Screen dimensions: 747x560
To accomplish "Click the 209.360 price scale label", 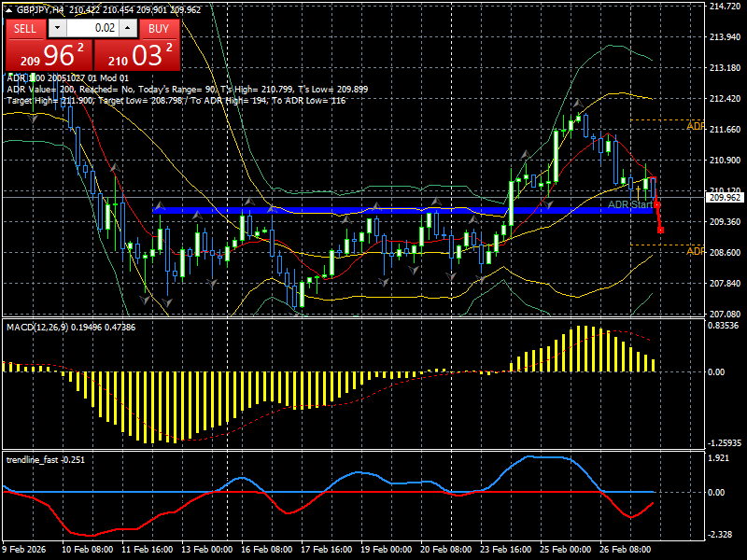I will tap(725, 222).
